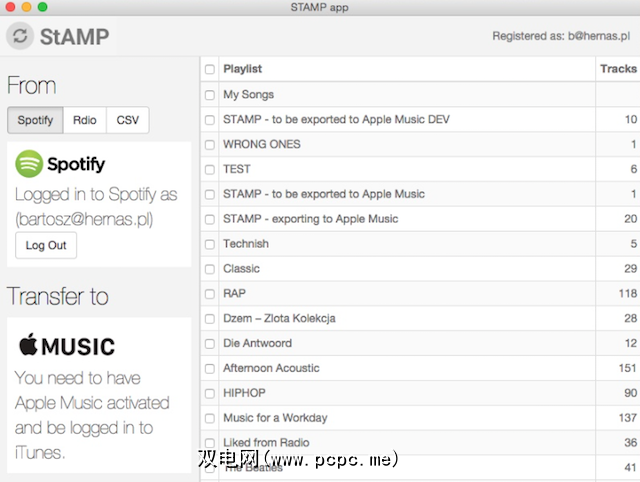The image size is (640, 482).
Task: Click the bartosz@hernas.pl account text
Action: coord(84,219)
